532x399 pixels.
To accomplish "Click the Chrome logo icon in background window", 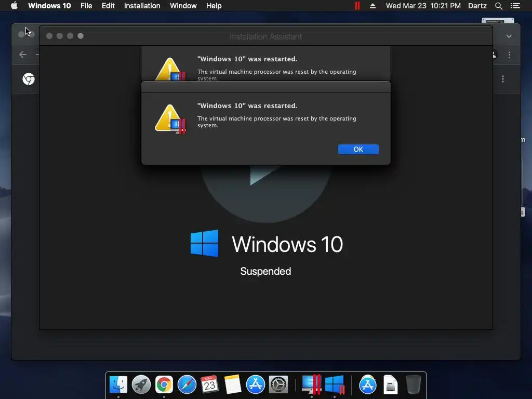I will point(29,79).
